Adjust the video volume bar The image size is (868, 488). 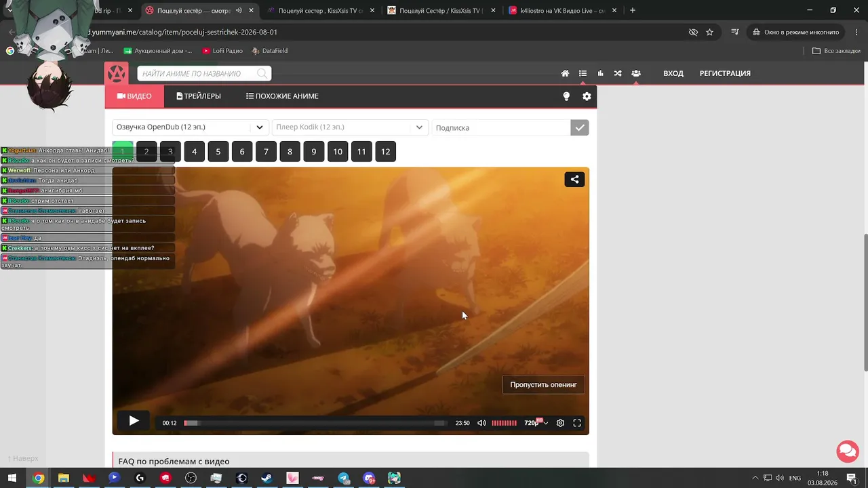click(x=504, y=423)
